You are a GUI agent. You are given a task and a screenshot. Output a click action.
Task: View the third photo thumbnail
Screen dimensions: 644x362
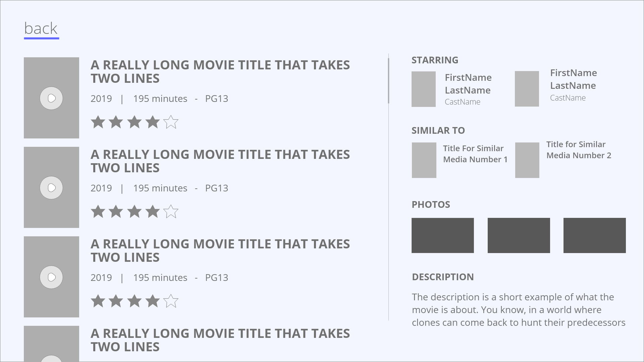tap(594, 235)
